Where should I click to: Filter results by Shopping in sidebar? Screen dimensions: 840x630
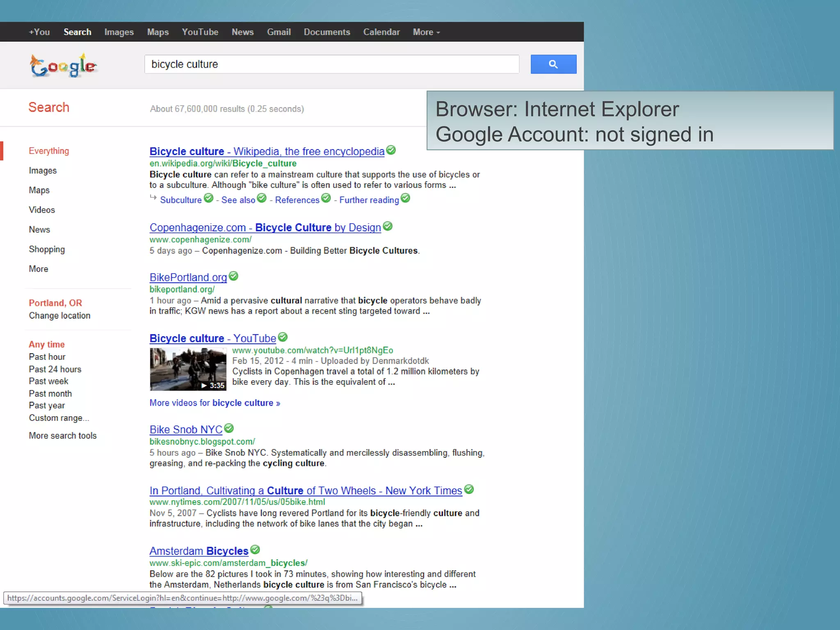click(x=47, y=249)
